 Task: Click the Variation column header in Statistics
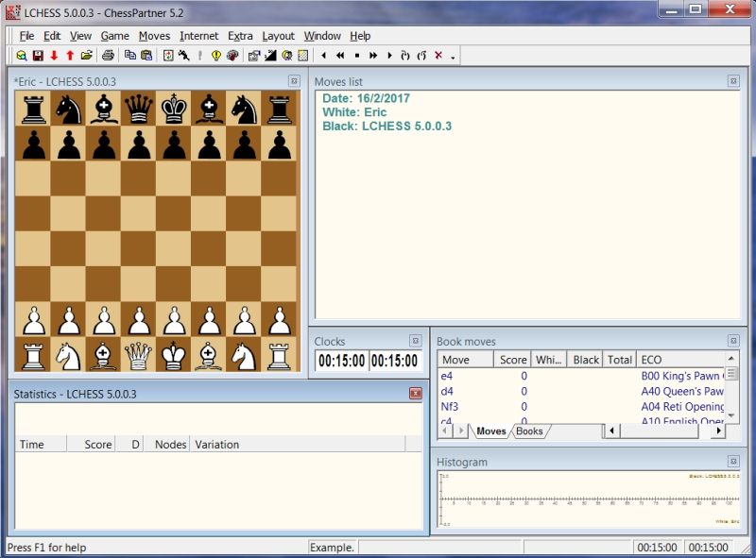[298, 445]
